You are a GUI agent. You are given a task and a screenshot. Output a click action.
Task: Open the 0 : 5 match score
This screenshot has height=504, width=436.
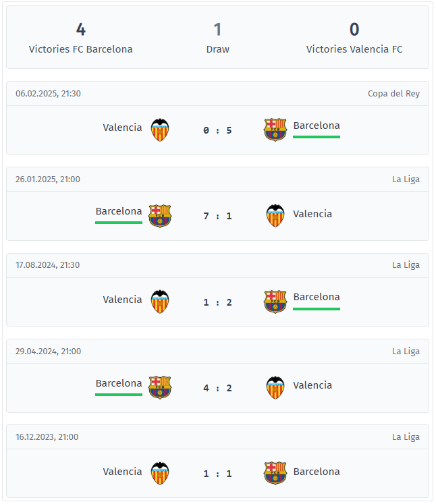point(217,130)
